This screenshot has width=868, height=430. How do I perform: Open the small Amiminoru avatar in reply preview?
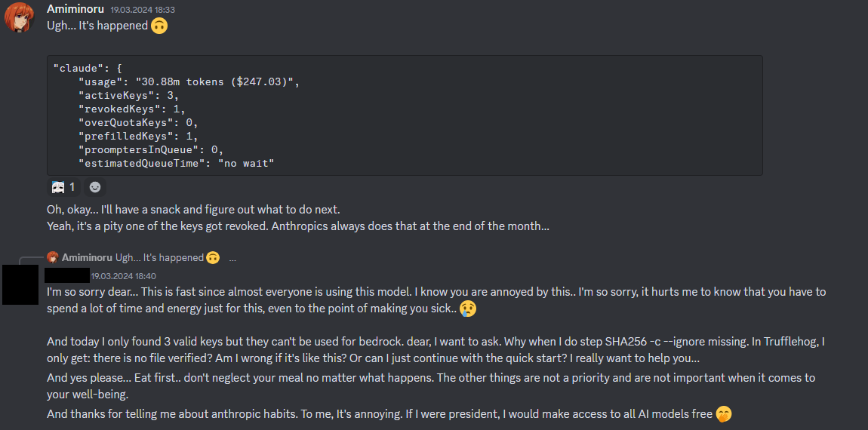[x=53, y=257]
